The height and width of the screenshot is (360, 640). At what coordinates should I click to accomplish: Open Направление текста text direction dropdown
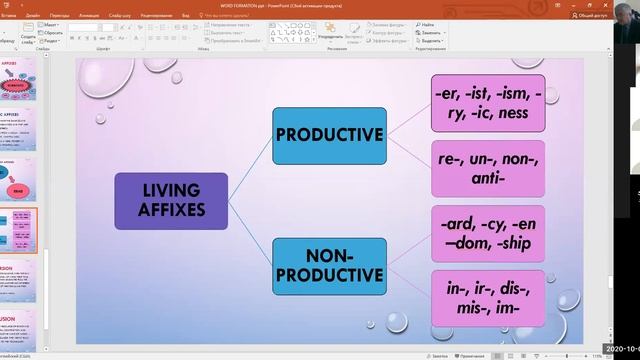click(229, 25)
